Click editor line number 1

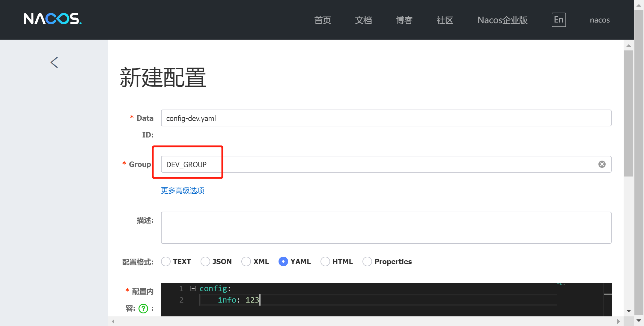click(181, 288)
